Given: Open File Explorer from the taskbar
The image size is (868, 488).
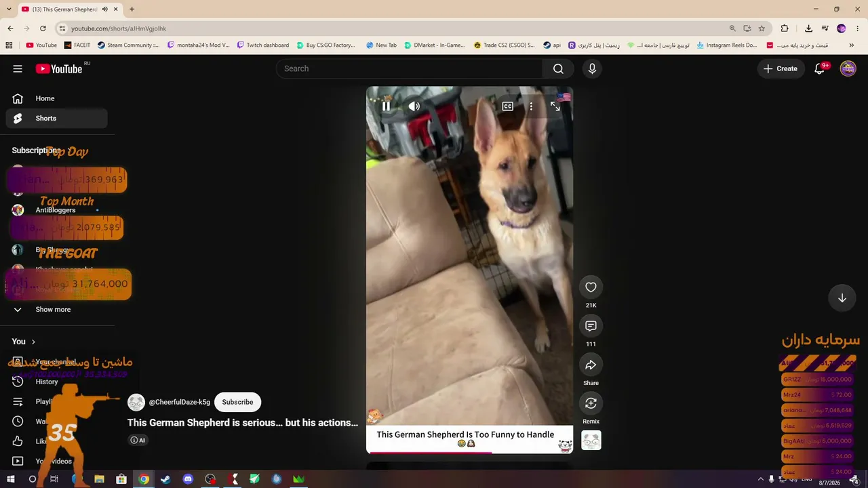Looking at the screenshot, I should [99, 479].
